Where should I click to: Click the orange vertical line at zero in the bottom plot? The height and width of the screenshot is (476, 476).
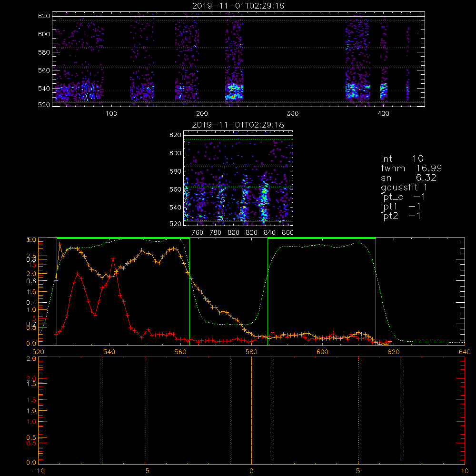[x=251, y=410]
